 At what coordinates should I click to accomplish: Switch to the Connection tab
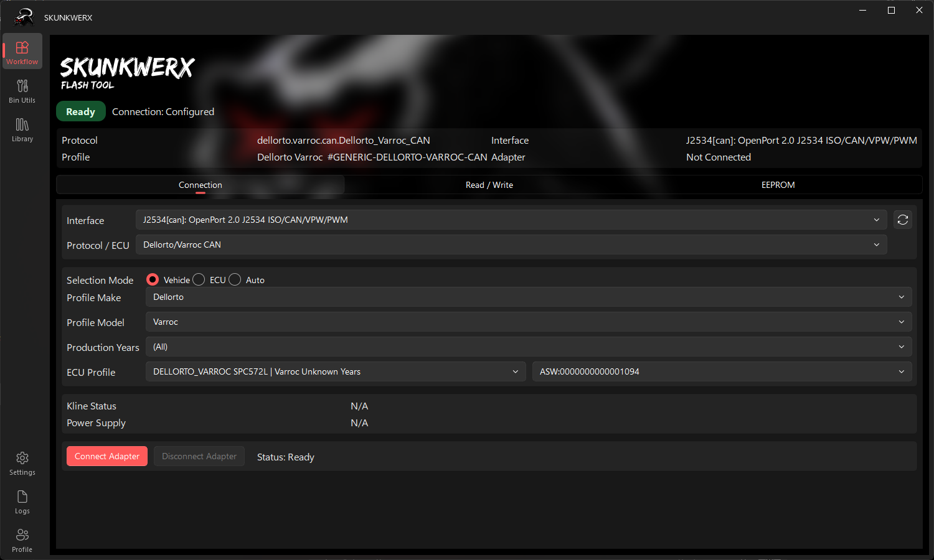200,185
